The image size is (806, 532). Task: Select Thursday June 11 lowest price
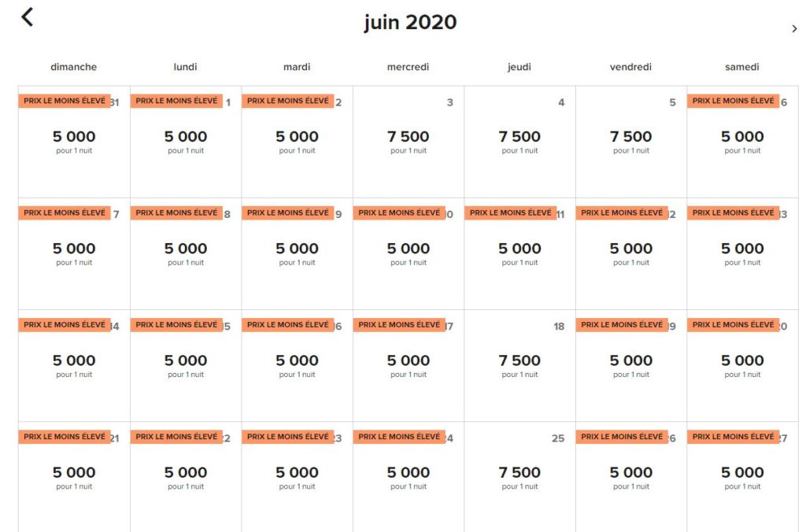[x=519, y=253]
